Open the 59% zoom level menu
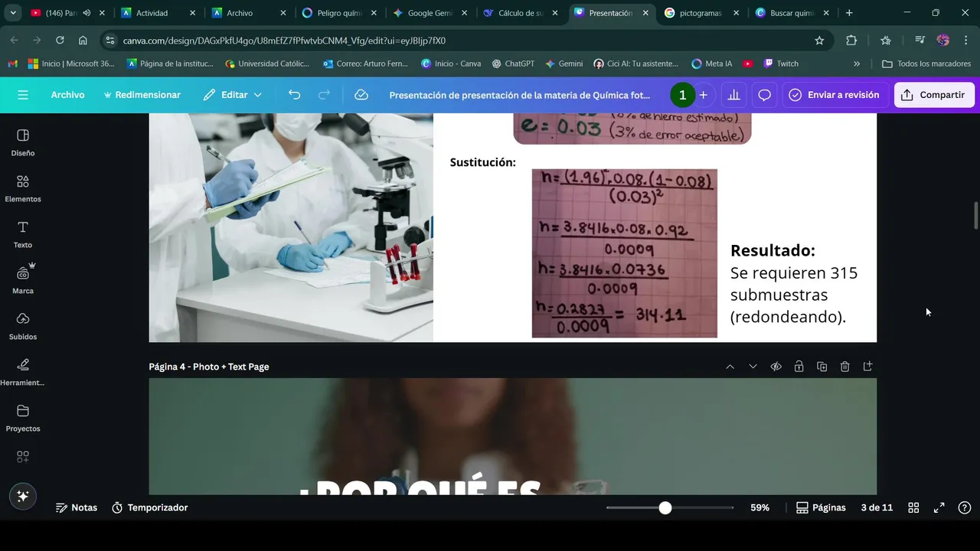Image resolution: width=980 pixels, height=551 pixels. [x=759, y=507]
